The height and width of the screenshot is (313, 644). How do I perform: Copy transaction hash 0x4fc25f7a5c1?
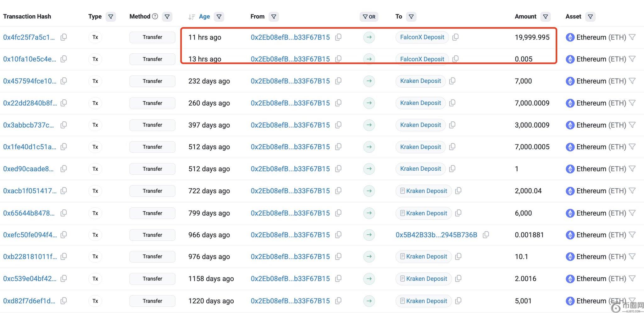[64, 37]
